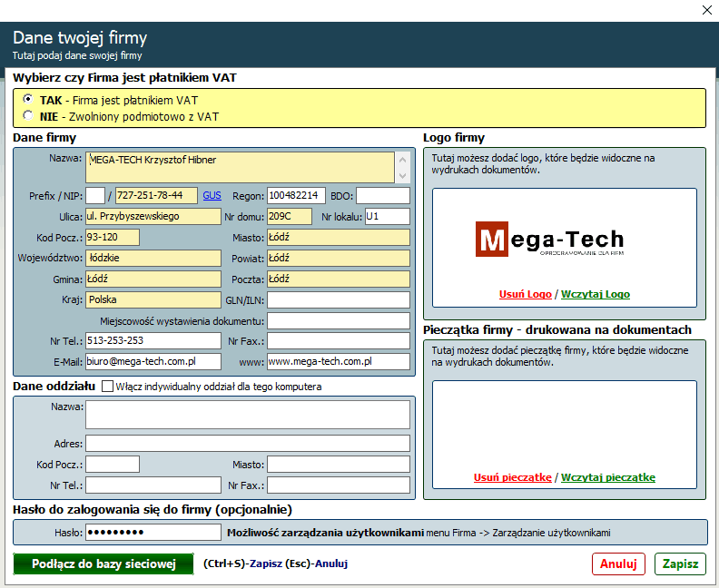Click the NIP prefix field
Image resolution: width=719 pixels, height=588 pixels.
pos(95,196)
